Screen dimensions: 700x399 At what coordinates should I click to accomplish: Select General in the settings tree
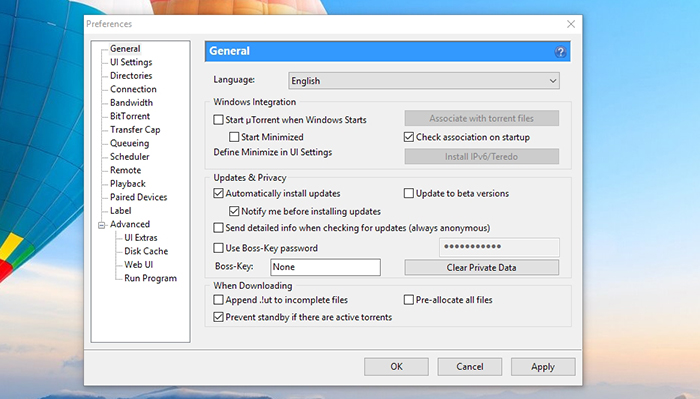point(125,49)
